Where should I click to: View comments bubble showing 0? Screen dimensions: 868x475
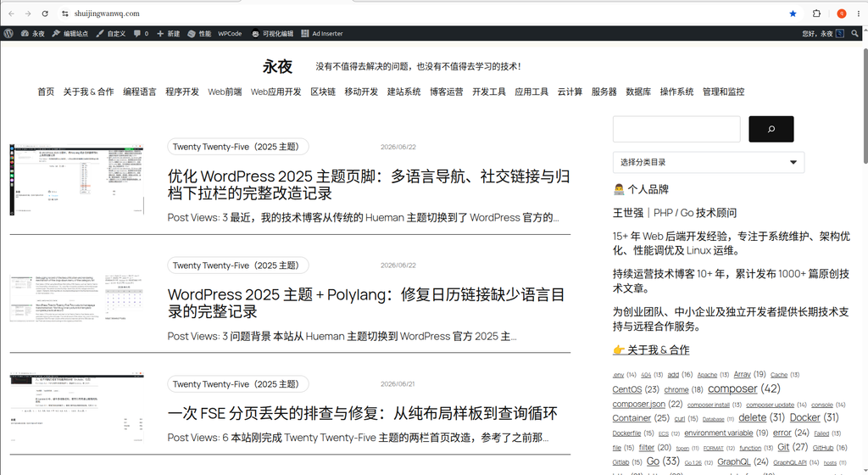[142, 33]
